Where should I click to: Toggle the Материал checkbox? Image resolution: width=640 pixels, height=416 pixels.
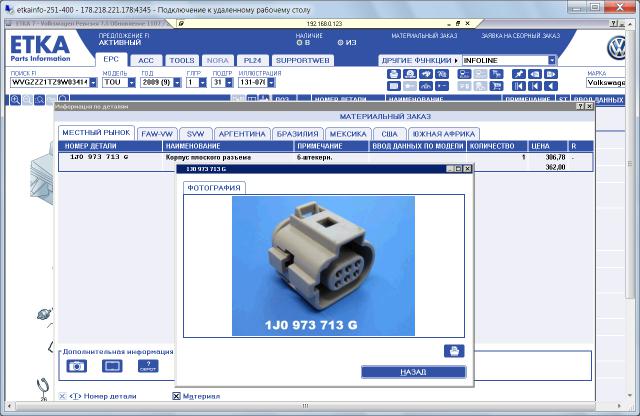[176, 396]
